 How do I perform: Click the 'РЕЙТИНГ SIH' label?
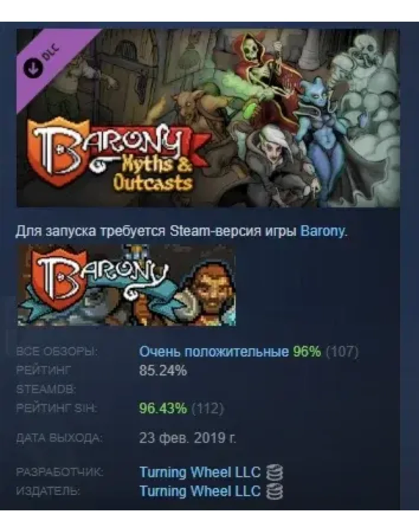coord(57,408)
